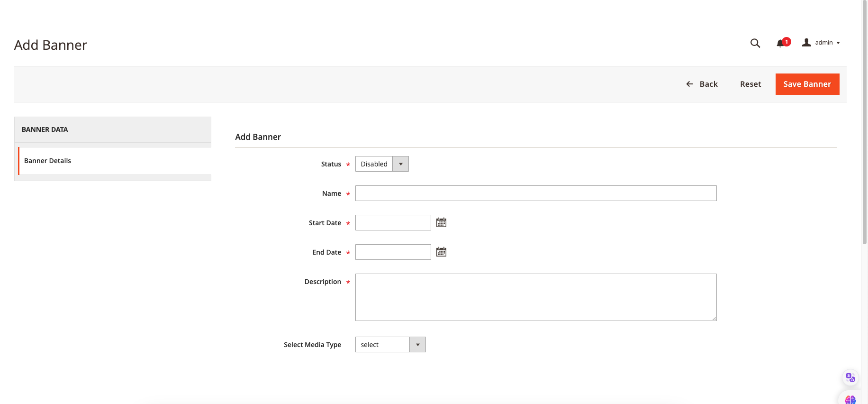Click the Description field label
The width and height of the screenshot is (868, 404).
(323, 282)
